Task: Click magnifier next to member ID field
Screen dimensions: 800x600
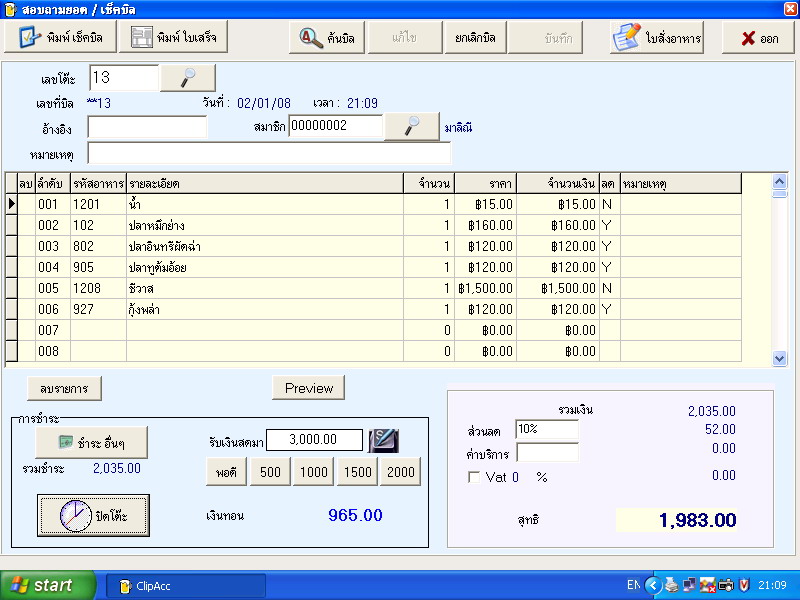Action: click(412, 126)
